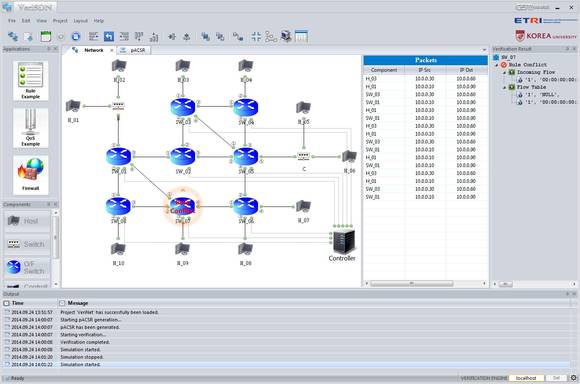Viewport: 580px width, 384px height.
Task: Select host H_08 in the network
Action: (246, 249)
